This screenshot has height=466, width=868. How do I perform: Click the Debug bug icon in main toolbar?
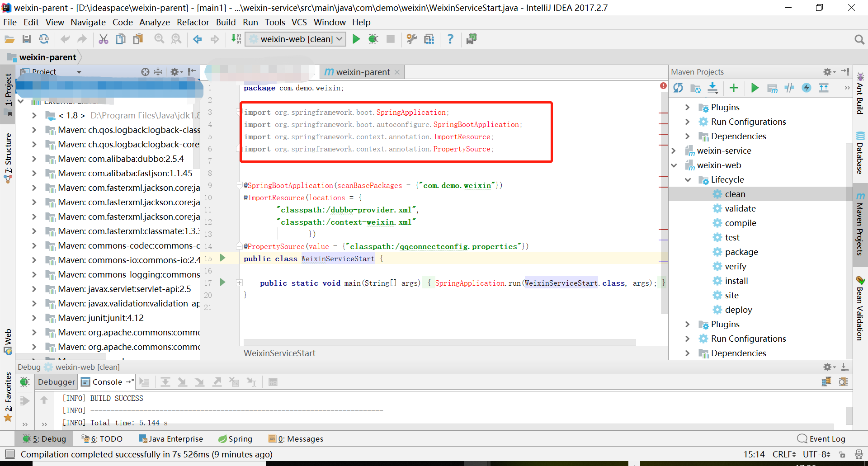coord(373,39)
